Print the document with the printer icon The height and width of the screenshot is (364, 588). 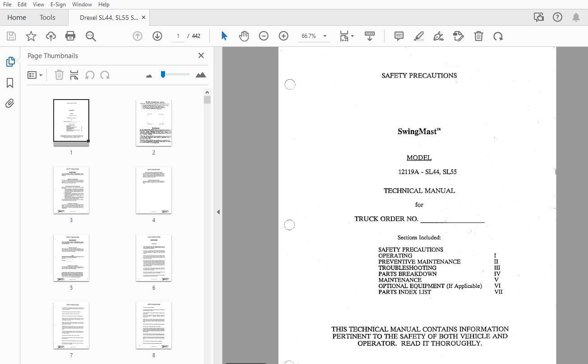click(x=70, y=36)
